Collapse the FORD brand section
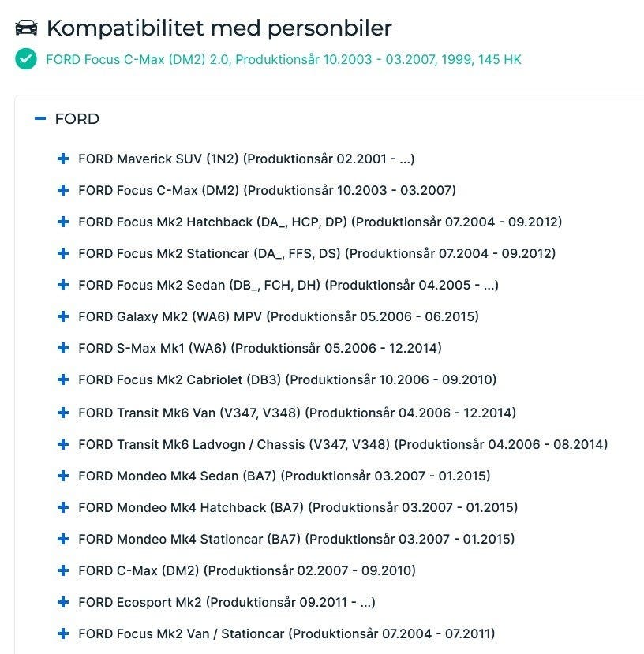The image size is (644, 654). (x=40, y=119)
